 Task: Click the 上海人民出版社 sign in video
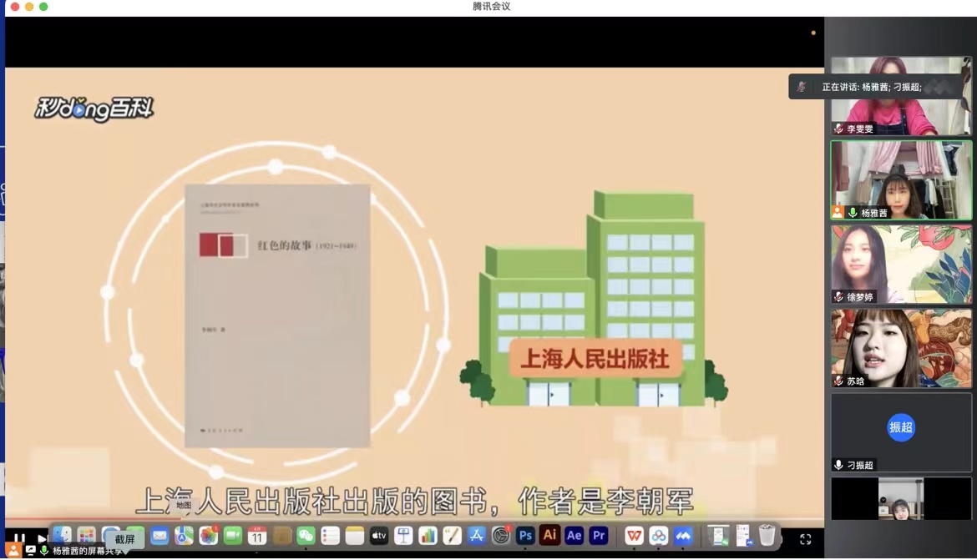595,359
